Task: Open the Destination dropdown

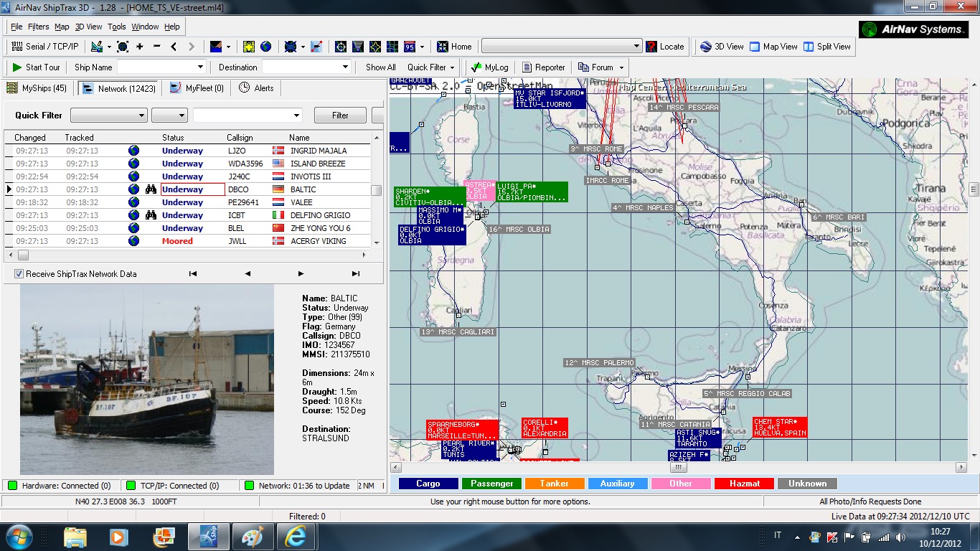Action: [344, 67]
